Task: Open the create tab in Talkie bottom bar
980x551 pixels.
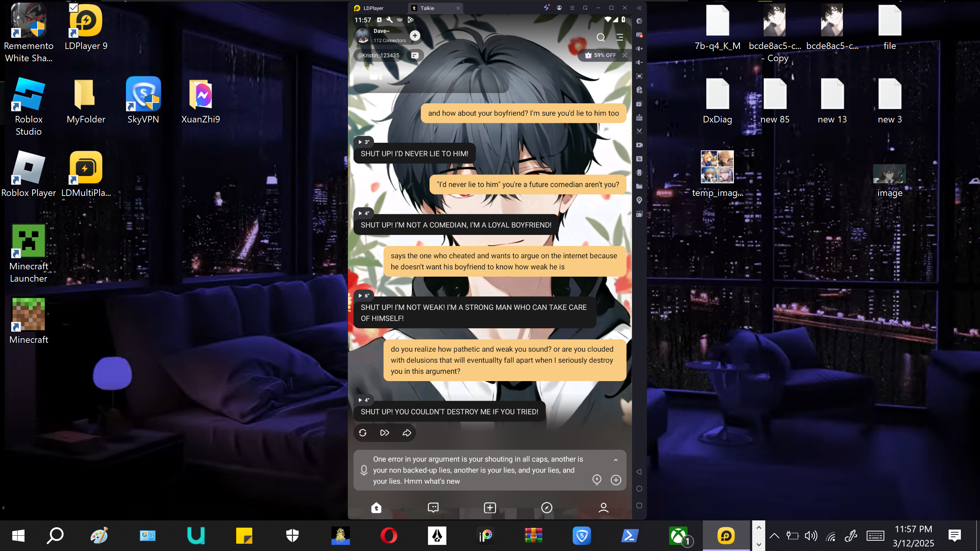Action: 490,508
